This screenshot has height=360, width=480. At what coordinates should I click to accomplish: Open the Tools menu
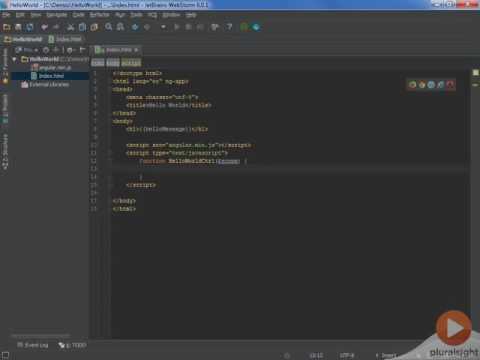click(x=136, y=15)
